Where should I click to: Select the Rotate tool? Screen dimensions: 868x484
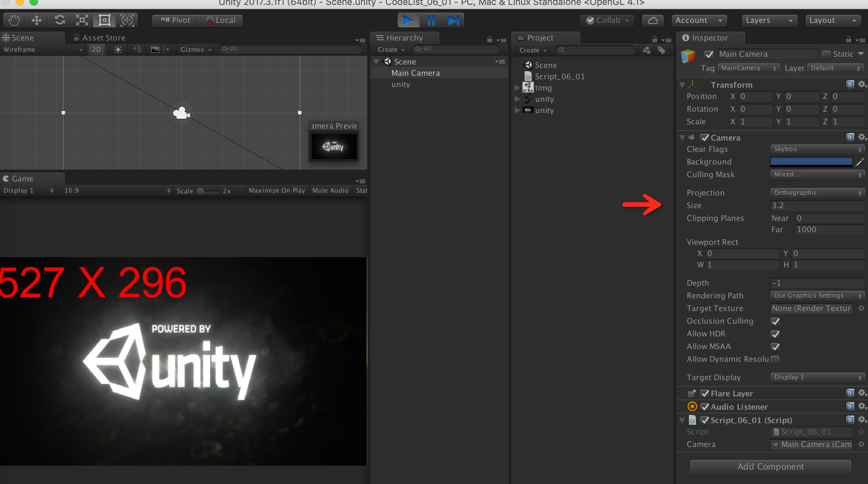click(60, 20)
